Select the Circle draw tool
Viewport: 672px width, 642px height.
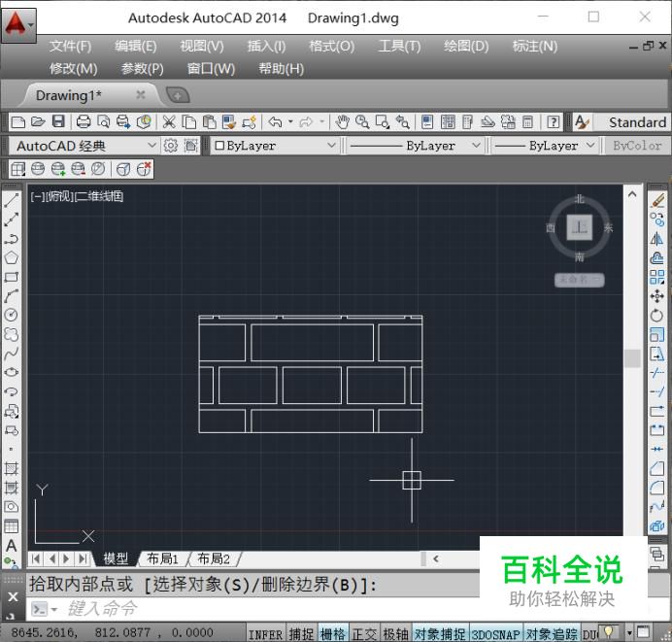(11, 315)
